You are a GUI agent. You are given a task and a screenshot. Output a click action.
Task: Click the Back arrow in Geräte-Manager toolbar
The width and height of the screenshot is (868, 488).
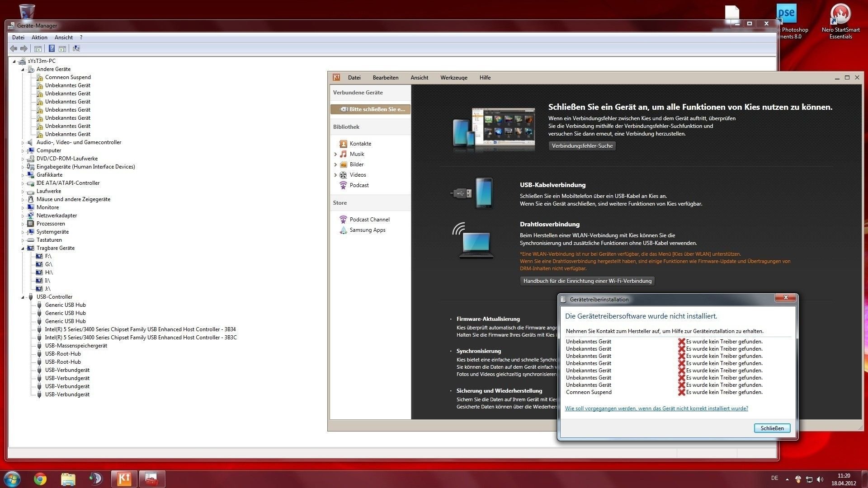pos(14,48)
